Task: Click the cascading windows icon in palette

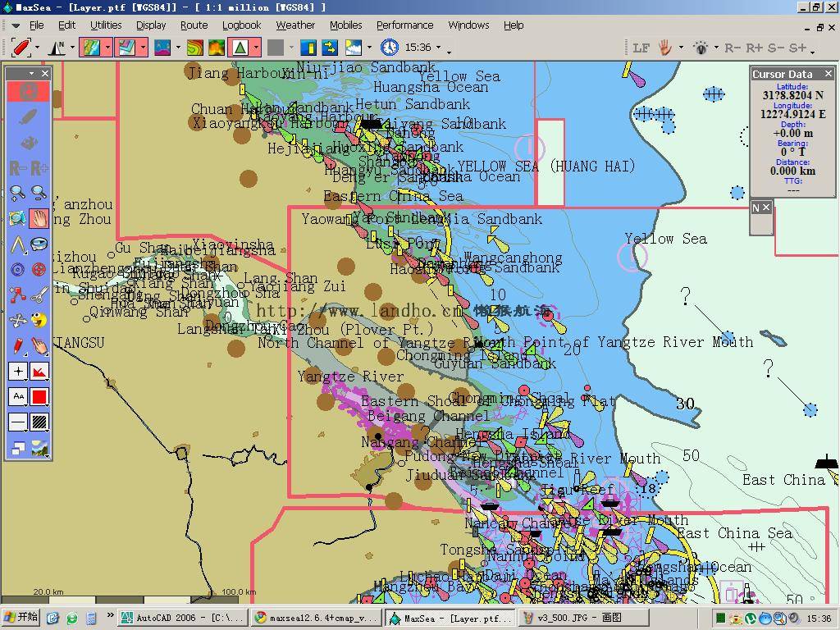Action: point(18,448)
